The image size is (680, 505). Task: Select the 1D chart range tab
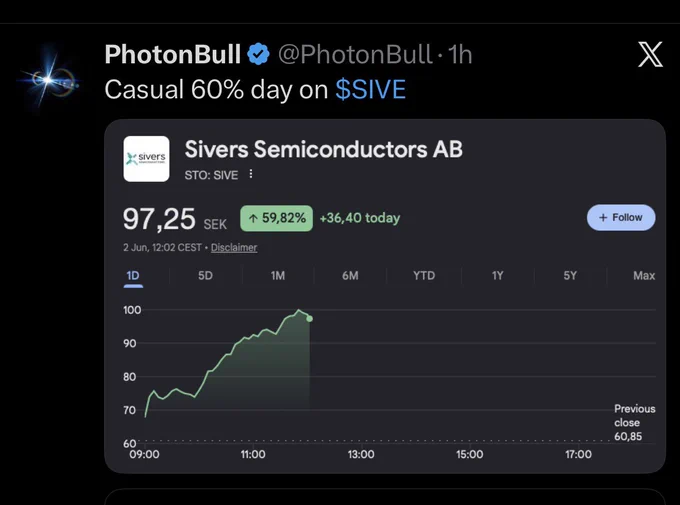click(x=133, y=276)
